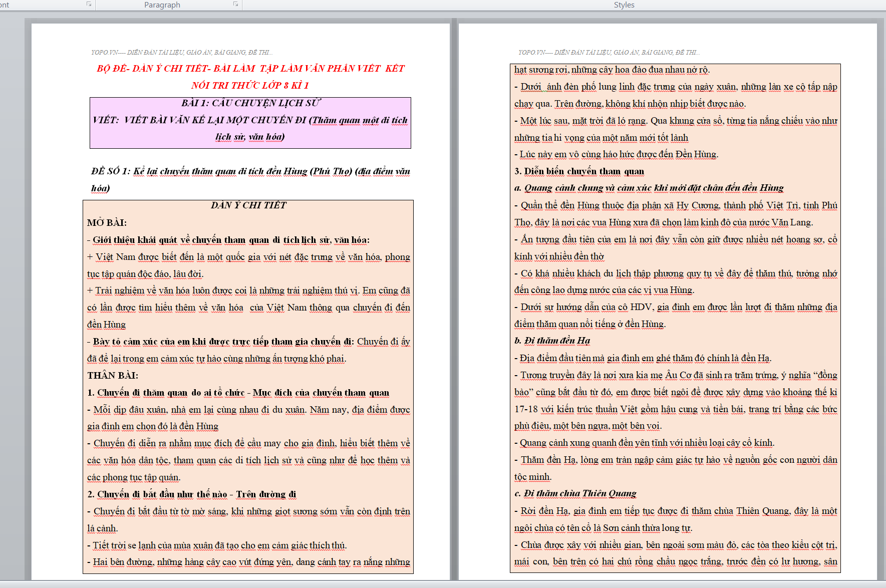
Task: Click the line 'những tia hi vọng của một năm mới'
Action: [x=601, y=138]
